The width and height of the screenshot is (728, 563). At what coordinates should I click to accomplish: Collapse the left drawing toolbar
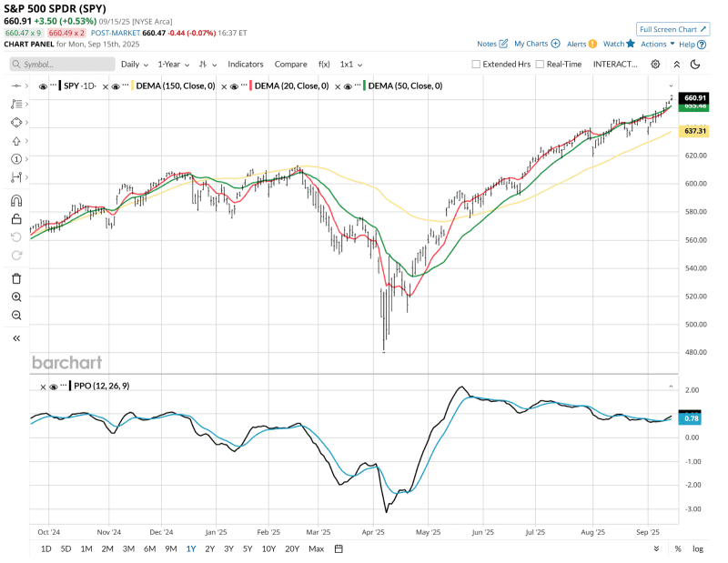point(16,338)
